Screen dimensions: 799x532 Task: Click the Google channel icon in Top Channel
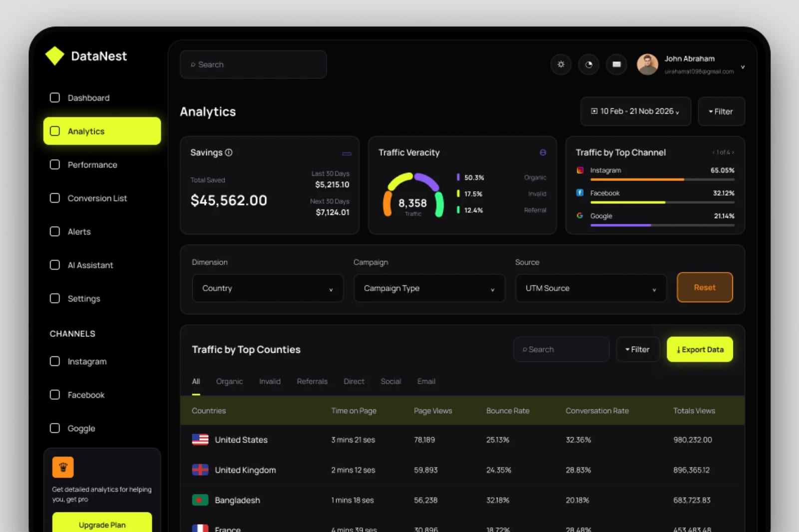580,216
